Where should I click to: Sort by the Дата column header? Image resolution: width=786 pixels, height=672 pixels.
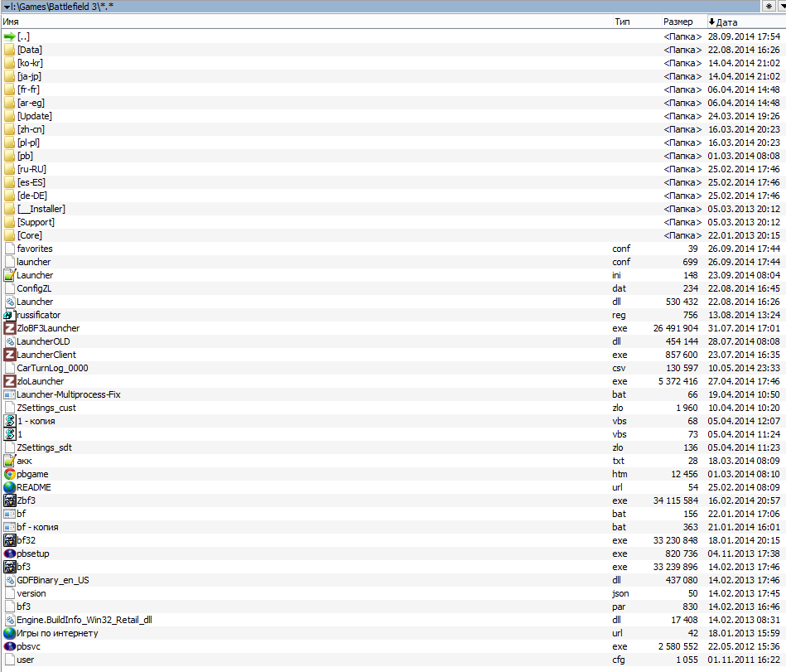726,22
